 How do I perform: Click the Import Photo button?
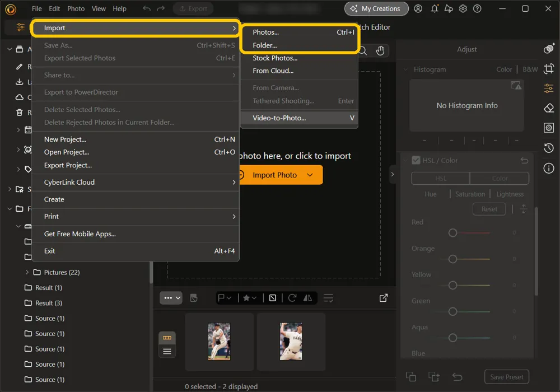pos(274,175)
